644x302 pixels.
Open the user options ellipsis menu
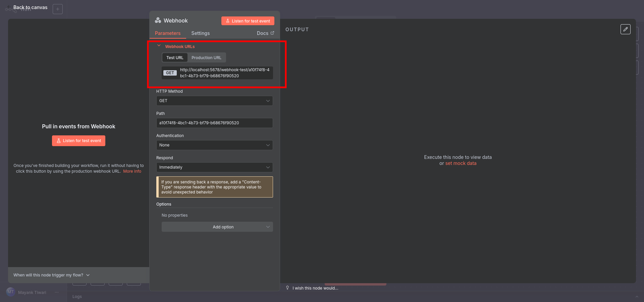57,292
